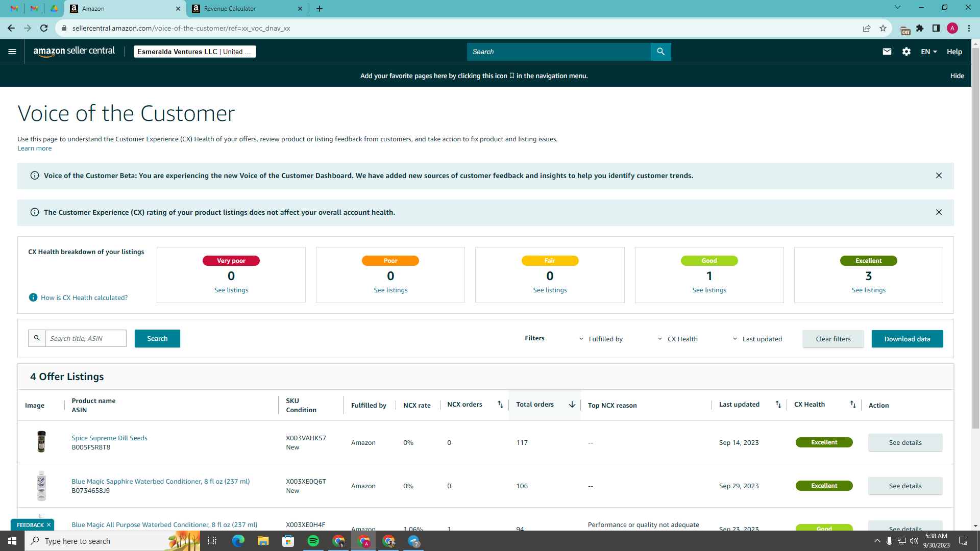See listings under Fair rating

550,290
